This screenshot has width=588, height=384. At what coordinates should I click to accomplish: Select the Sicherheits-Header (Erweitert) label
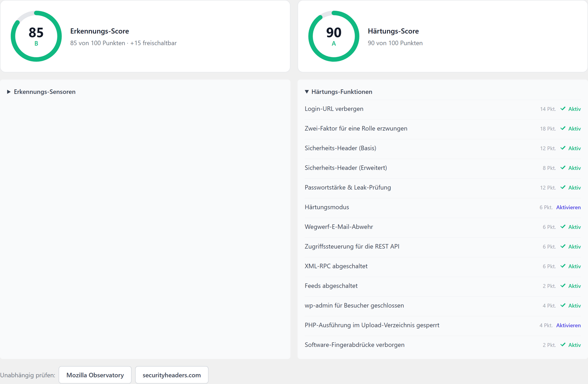346,168
